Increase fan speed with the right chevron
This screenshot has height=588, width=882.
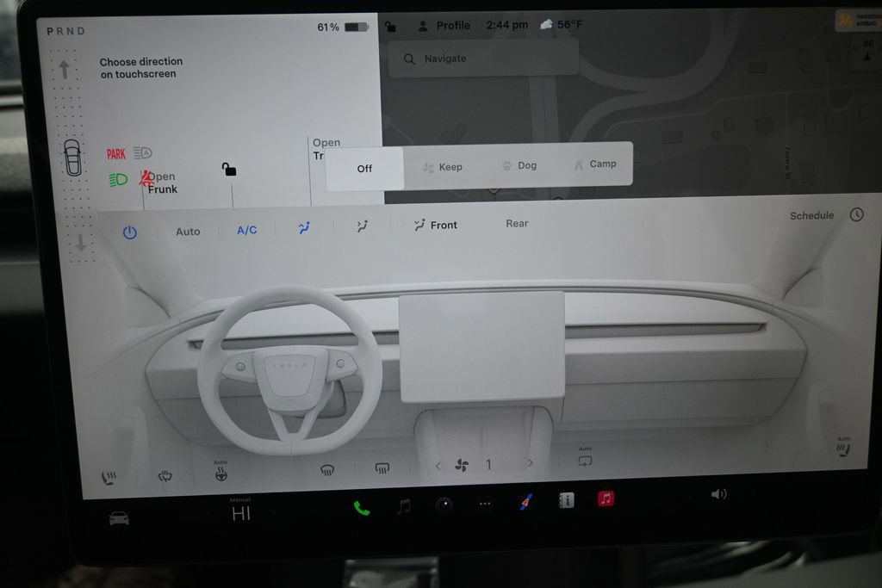coord(530,463)
